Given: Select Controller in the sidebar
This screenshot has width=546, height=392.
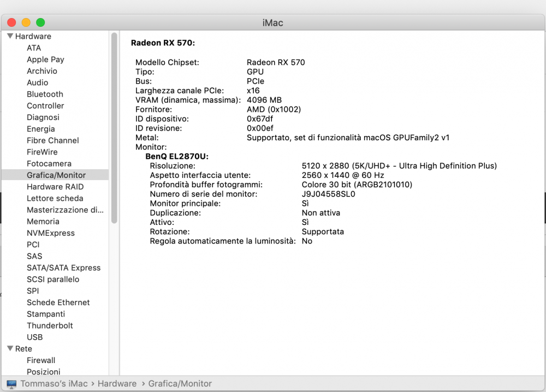Looking at the screenshot, I should click(x=45, y=105).
